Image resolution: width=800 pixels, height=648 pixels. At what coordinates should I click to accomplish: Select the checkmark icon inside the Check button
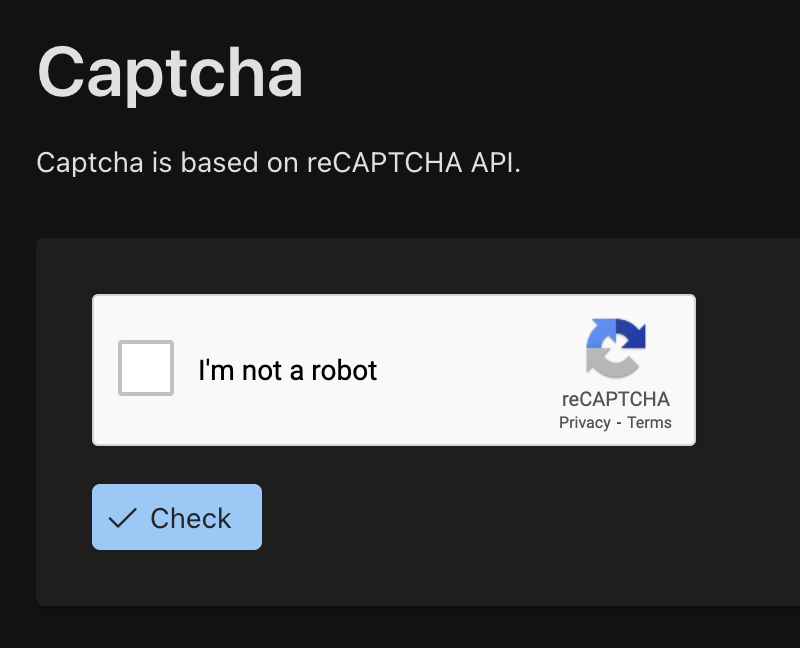pyautogui.click(x=121, y=517)
